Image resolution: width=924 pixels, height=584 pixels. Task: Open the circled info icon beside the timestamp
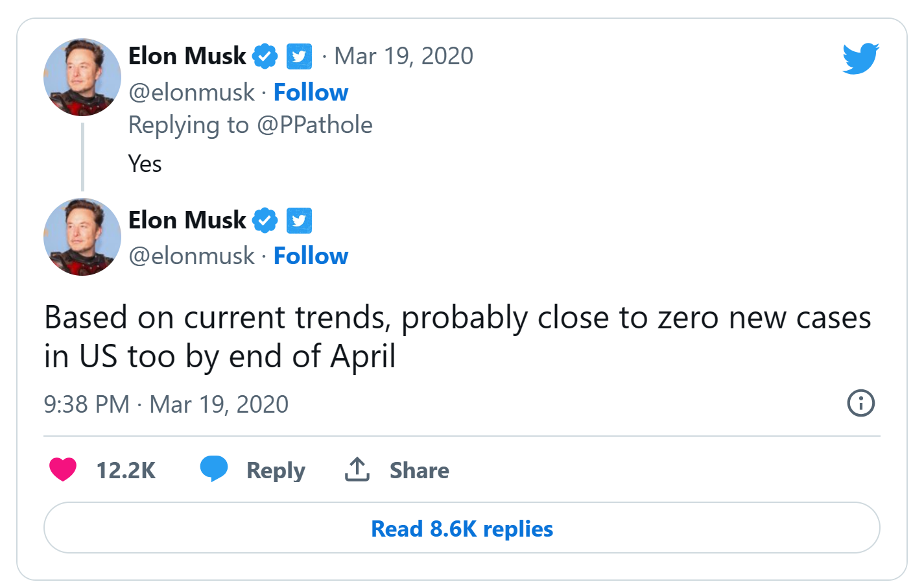click(860, 403)
